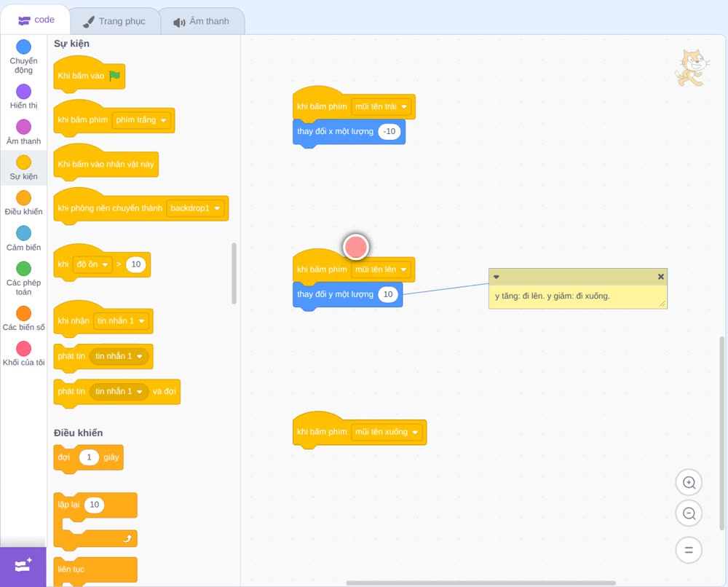
Task: Open 'phím trắng' key dropdown in palette
Action: click(x=141, y=120)
